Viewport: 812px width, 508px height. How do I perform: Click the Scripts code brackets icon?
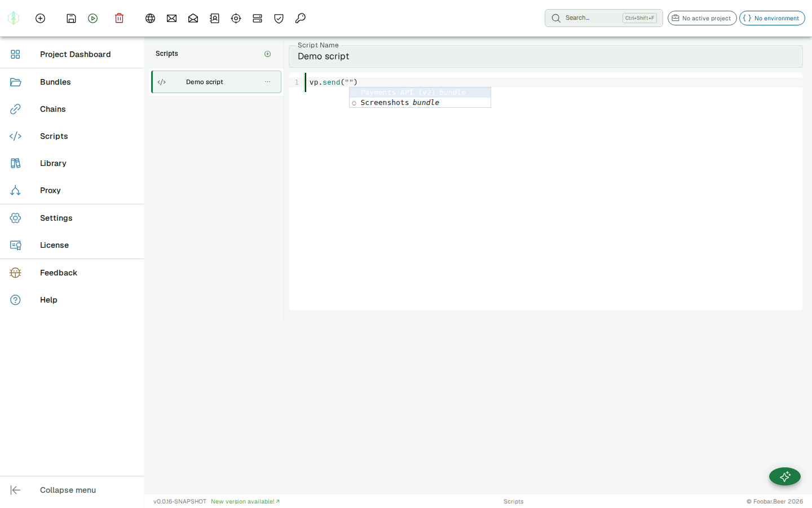pos(15,136)
